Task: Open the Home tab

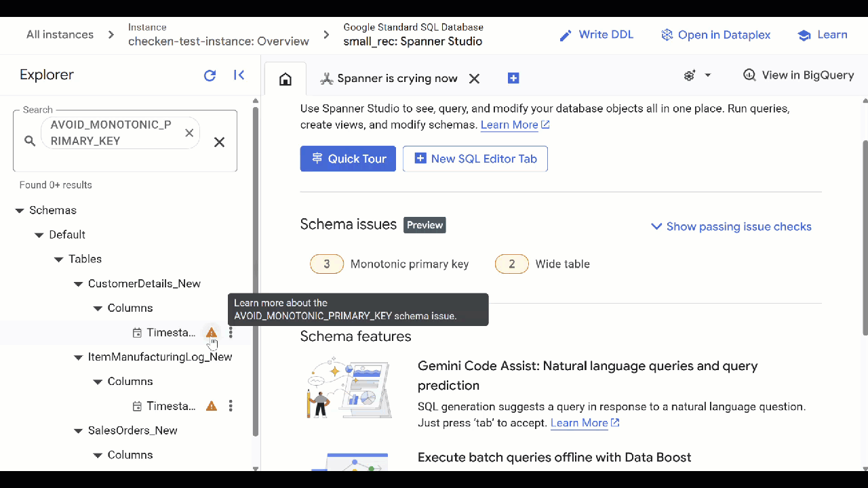Action: click(x=285, y=79)
